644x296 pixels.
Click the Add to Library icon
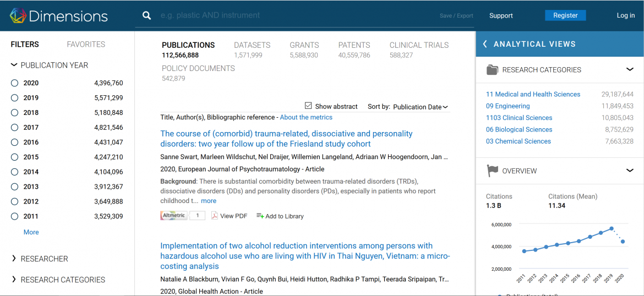pyautogui.click(x=260, y=216)
